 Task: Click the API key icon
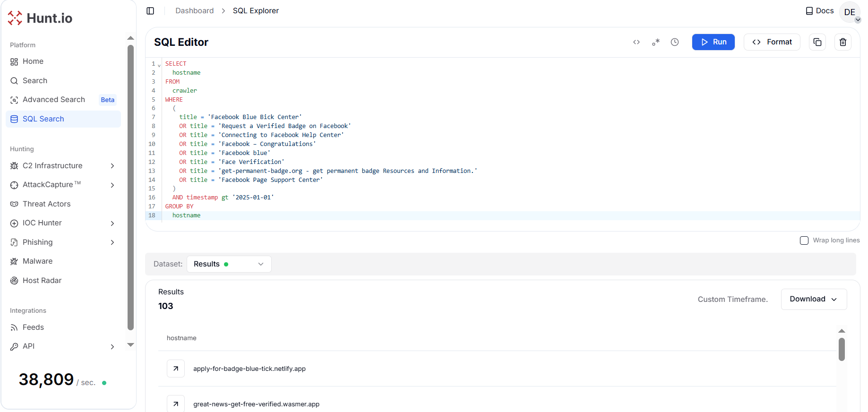tap(14, 346)
